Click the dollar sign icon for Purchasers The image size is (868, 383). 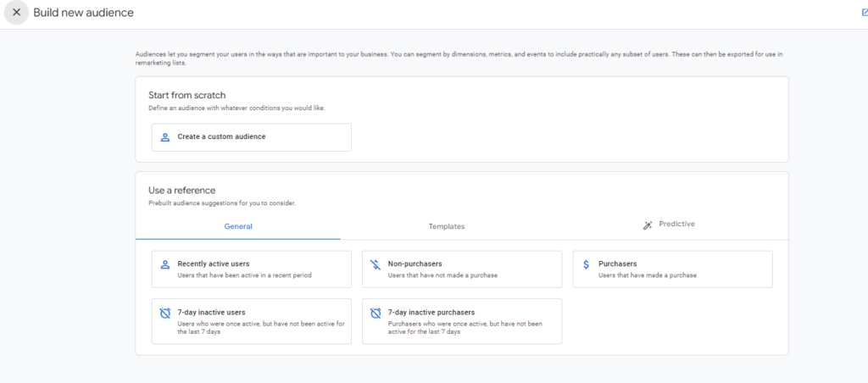click(586, 264)
